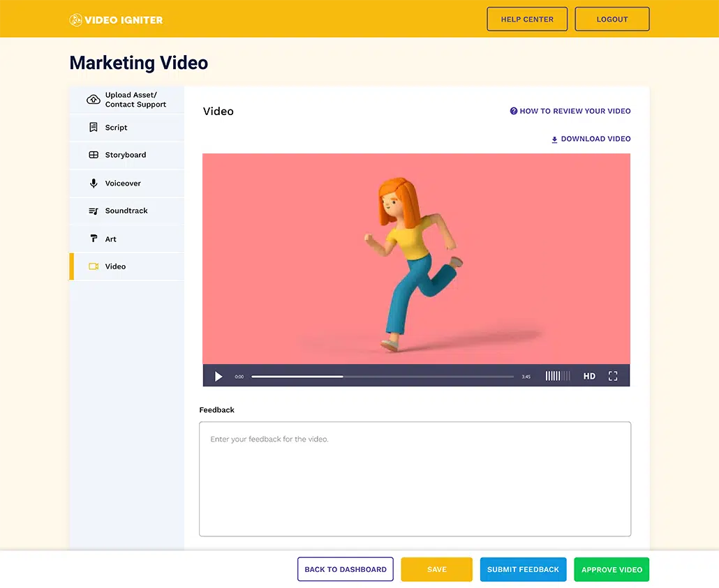Click the download arrow icon

click(554, 138)
